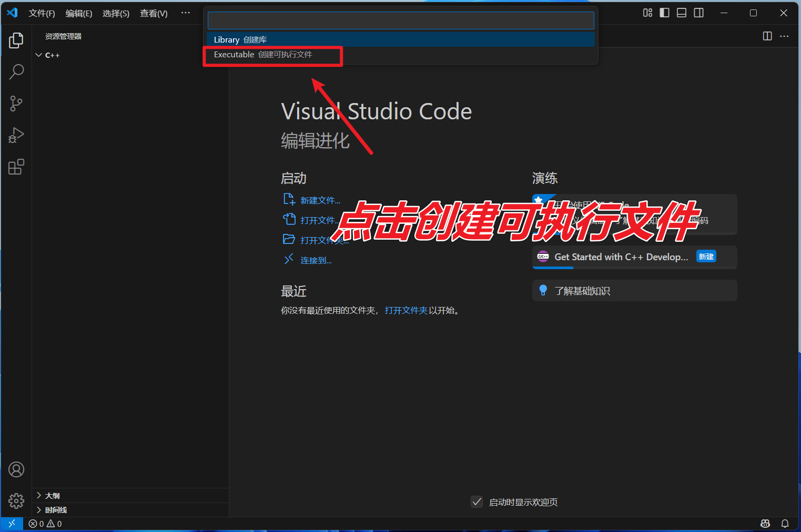Viewport: 801px width, 532px height.
Task: Open the Manage gear settings
Action: 16,501
